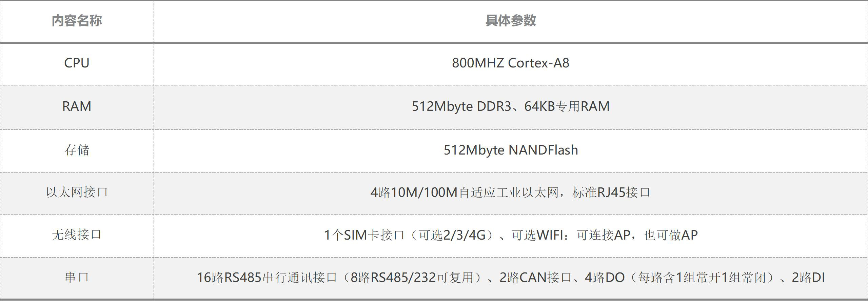The width and height of the screenshot is (868, 305).
Task: Click the 1个SIM卡接口 text
Action: pos(364,235)
